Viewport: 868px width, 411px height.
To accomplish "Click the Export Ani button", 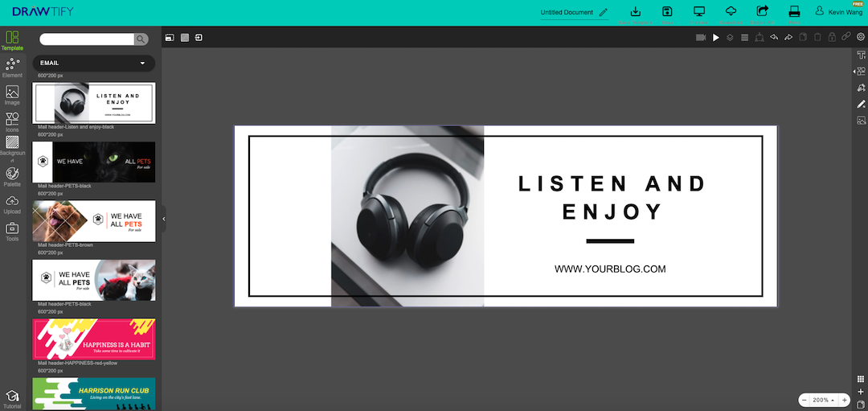I will click(762, 15).
